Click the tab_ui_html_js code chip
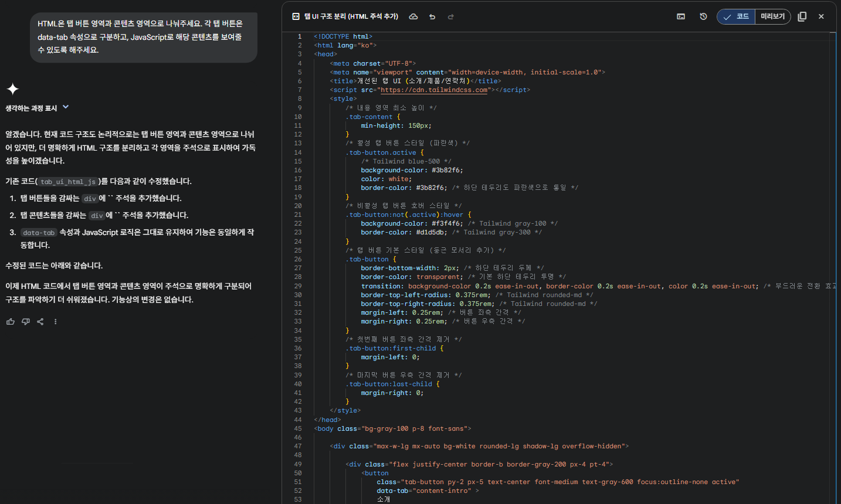The height and width of the screenshot is (504, 841). click(67, 182)
